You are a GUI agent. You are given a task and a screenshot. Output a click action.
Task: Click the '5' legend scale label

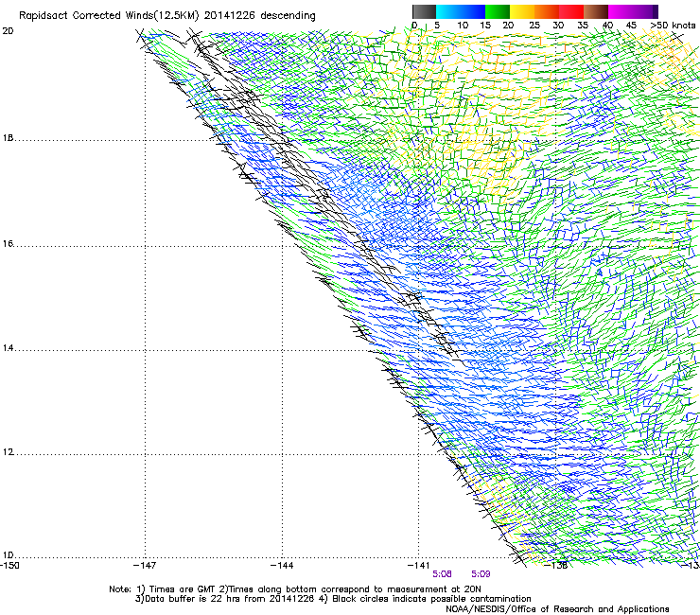pyautogui.click(x=437, y=26)
